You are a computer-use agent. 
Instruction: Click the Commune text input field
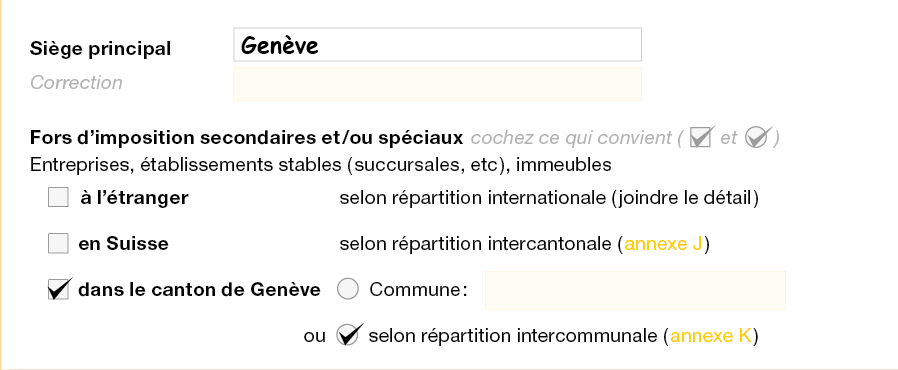635,290
